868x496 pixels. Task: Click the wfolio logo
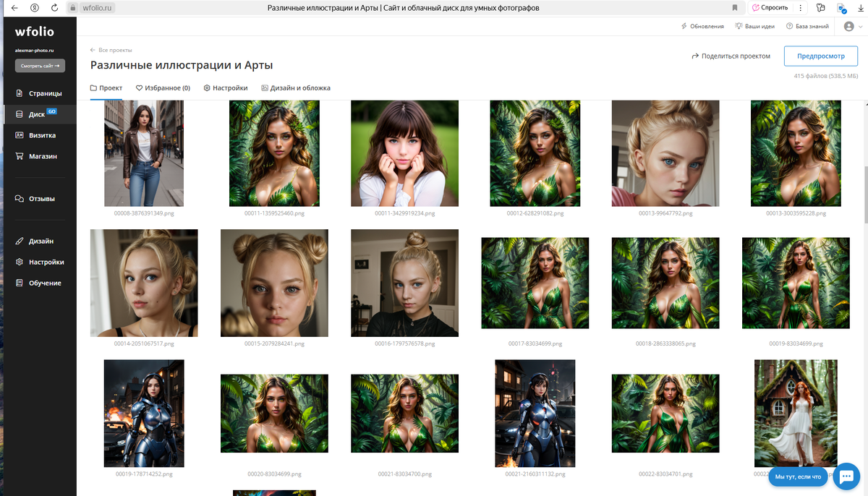pyautogui.click(x=35, y=32)
